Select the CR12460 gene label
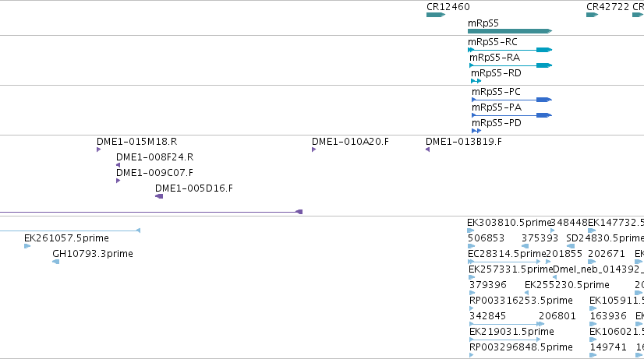This screenshot has height=359, width=644. pos(448,7)
